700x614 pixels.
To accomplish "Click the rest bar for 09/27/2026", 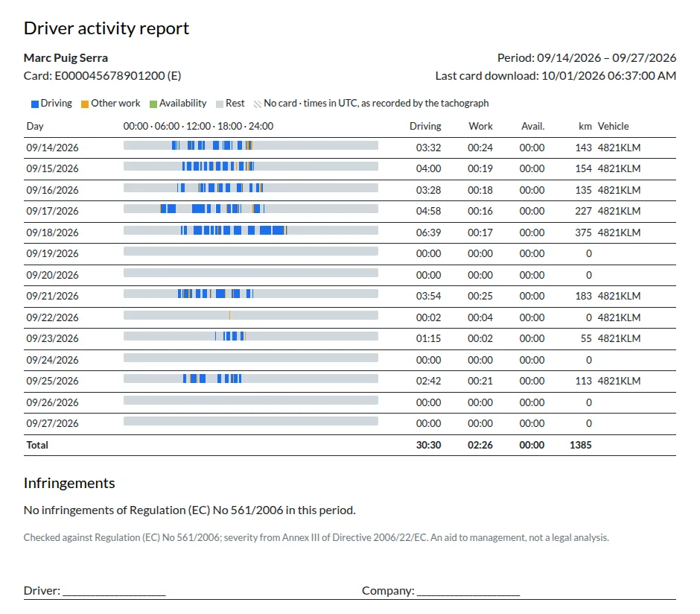I will tap(251, 421).
